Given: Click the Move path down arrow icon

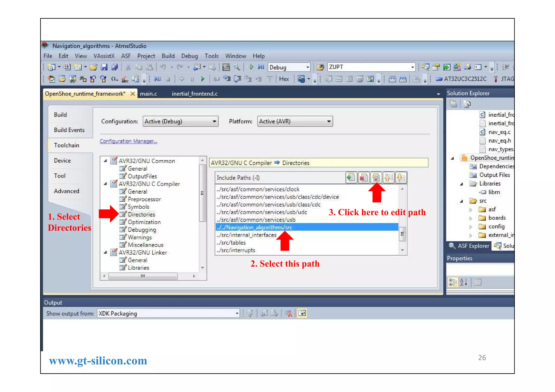Looking at the screenshot, I should click(x=400, y=178).
